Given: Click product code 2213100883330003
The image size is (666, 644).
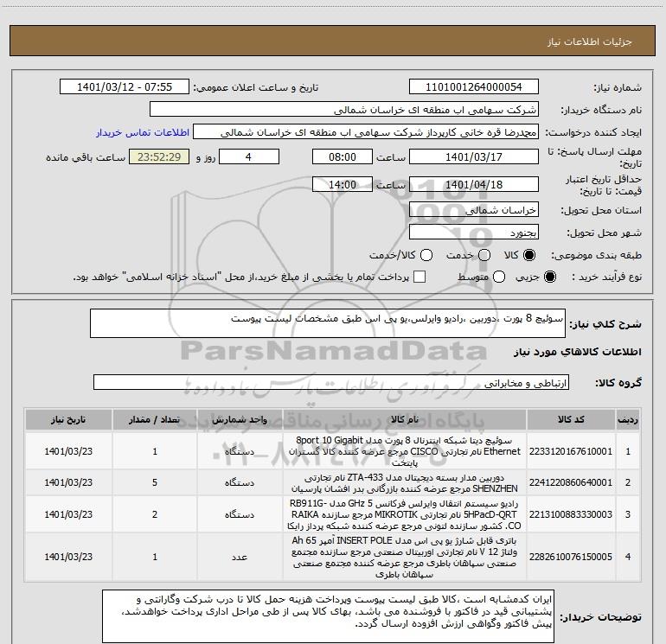Looking at the screenshot, I should [571, 514].
